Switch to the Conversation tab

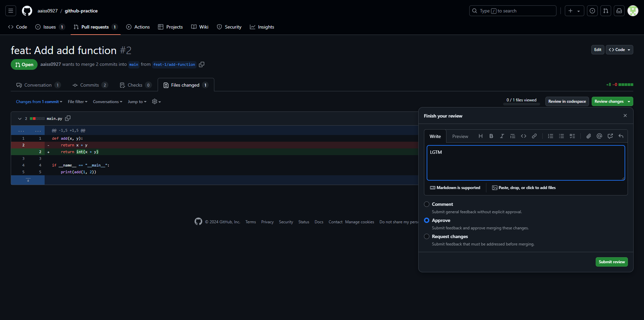click(38, 85)
